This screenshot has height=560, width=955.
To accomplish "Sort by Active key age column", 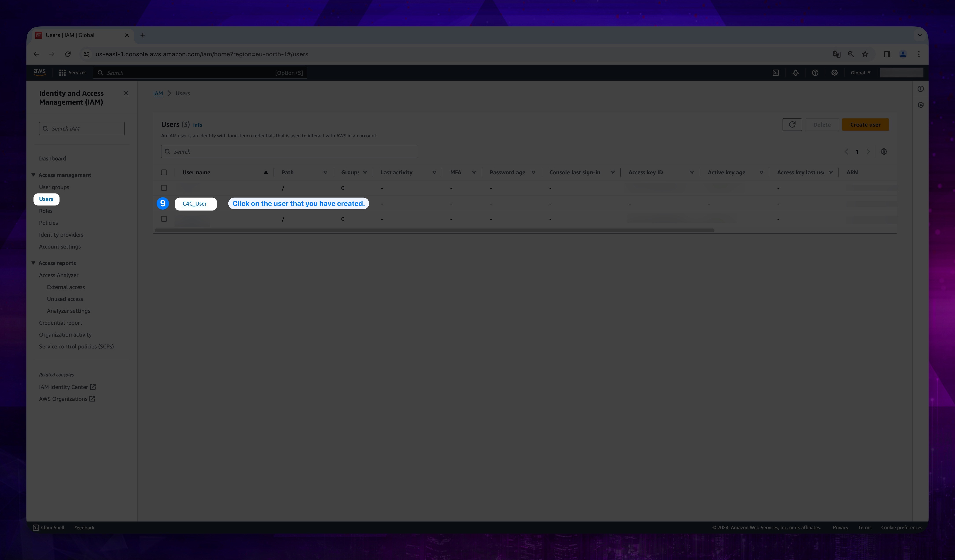I will [x=761, y=172].
